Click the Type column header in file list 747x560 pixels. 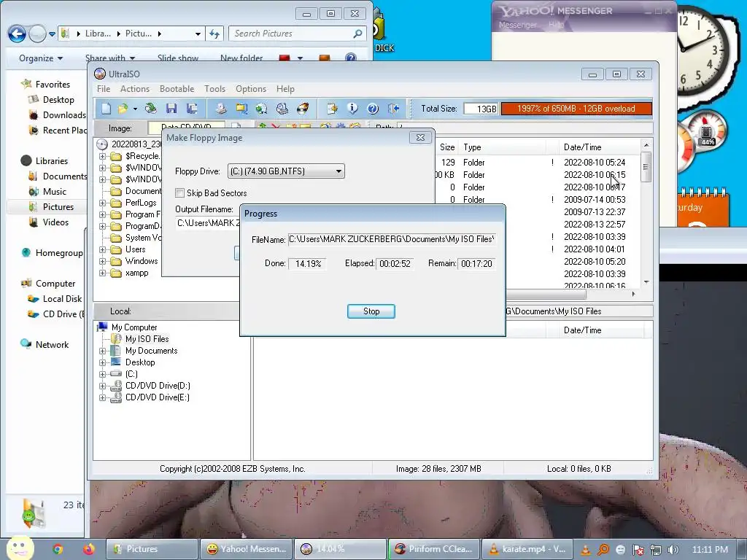click(x=503, y=147)
